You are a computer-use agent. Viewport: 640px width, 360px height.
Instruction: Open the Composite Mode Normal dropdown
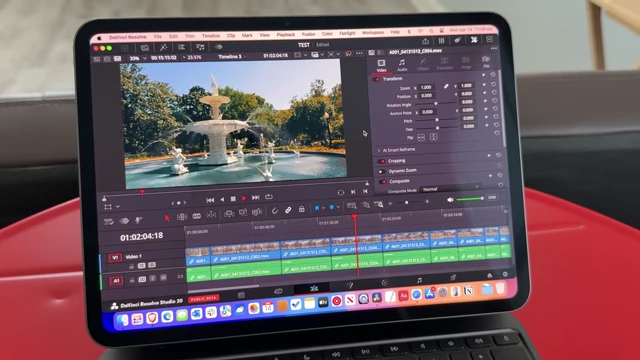click(451, 188)
